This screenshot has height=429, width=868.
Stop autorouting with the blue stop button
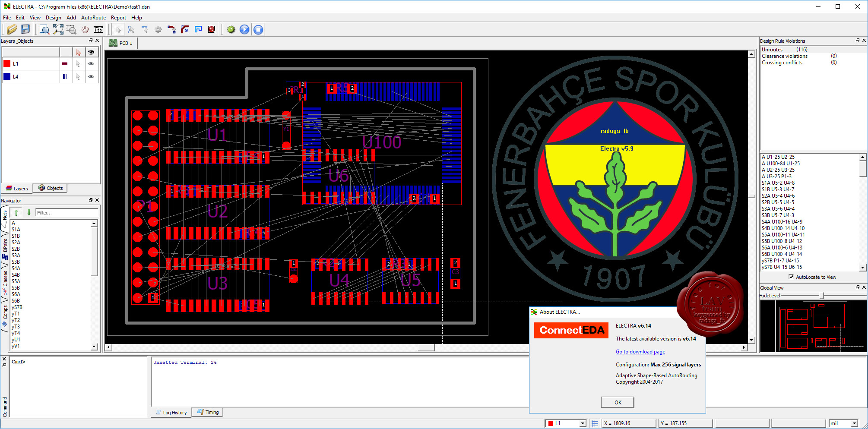coord(258,29)
